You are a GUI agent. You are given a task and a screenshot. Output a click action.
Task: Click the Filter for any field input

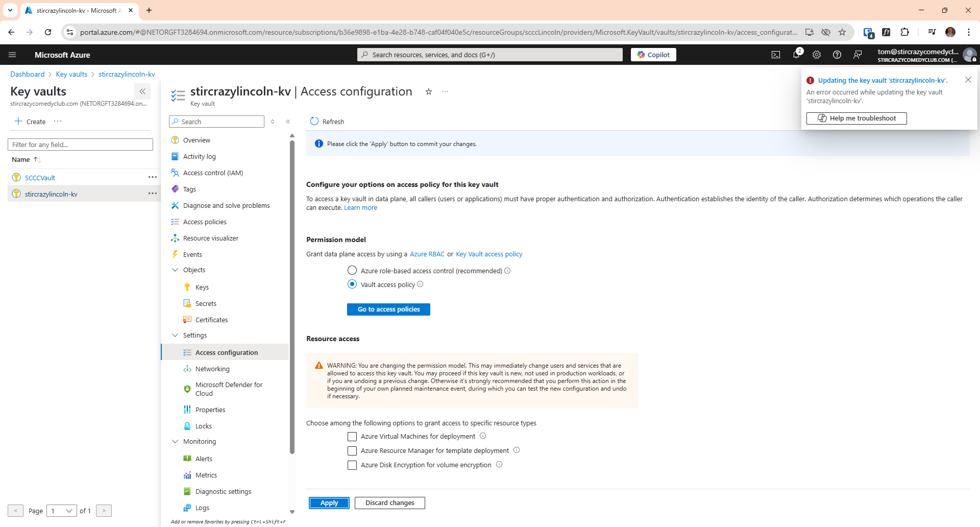[x=80, y=145]
